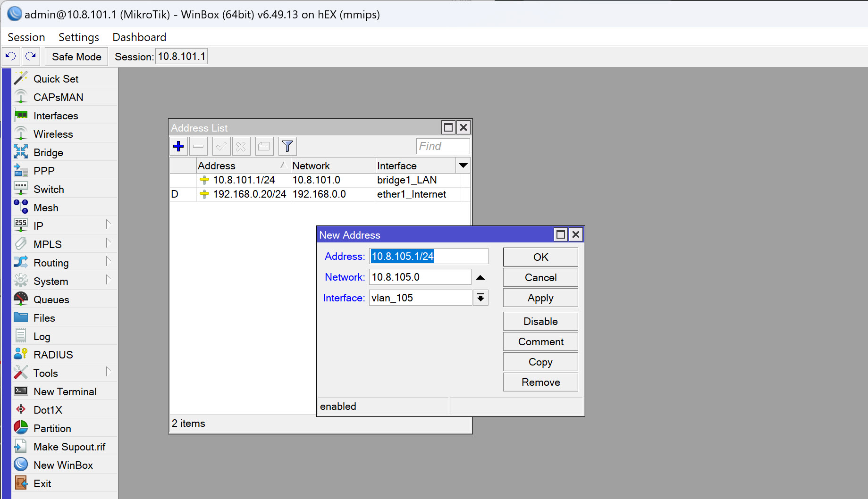Open the Wireless section
The width and height of the screenshot is (868, 499).
point(53,133)
